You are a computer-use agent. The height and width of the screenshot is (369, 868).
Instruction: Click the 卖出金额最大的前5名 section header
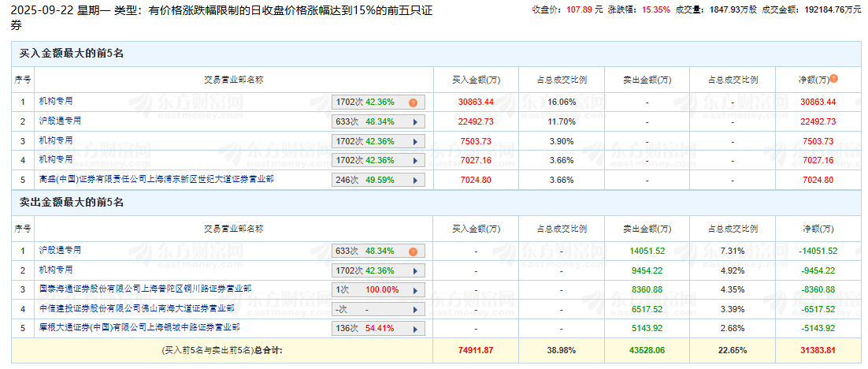[x=72, y=203]
